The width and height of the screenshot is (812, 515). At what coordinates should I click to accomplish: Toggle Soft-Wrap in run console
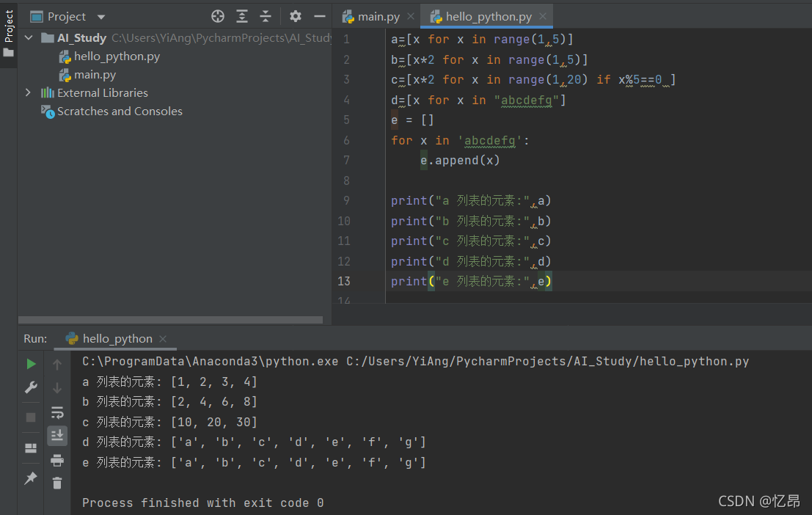point(57,412)
